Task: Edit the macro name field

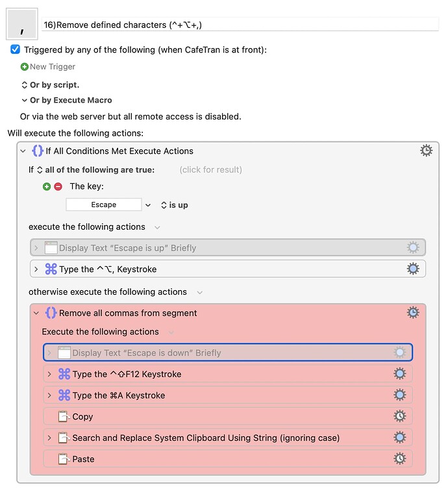Action: [240, 25]
